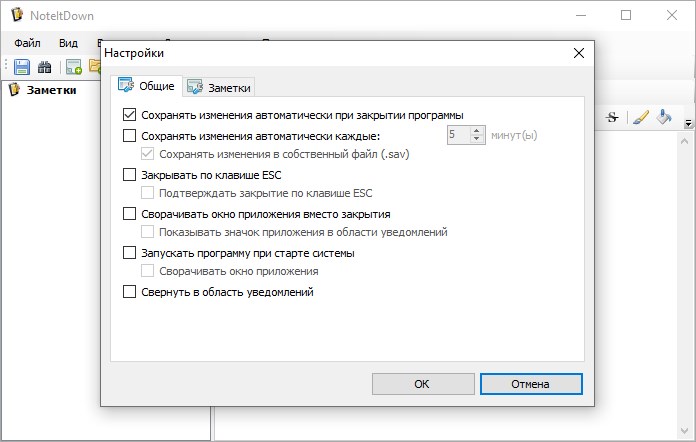Enable Запускать программу при старте системы
Screen dimensions: 696x442
point(129,253)
